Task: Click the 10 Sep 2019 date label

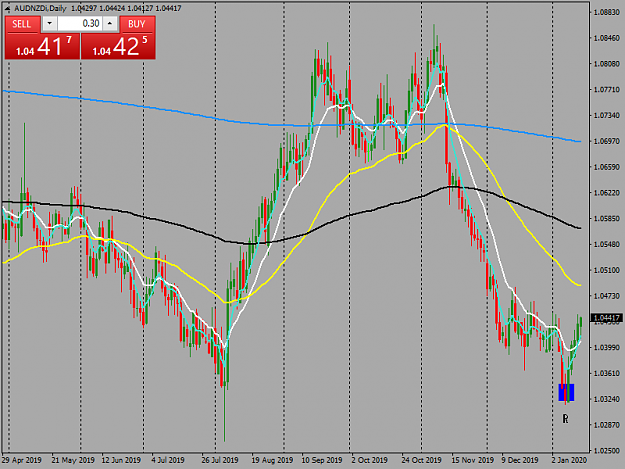Action: coord(322,460)
